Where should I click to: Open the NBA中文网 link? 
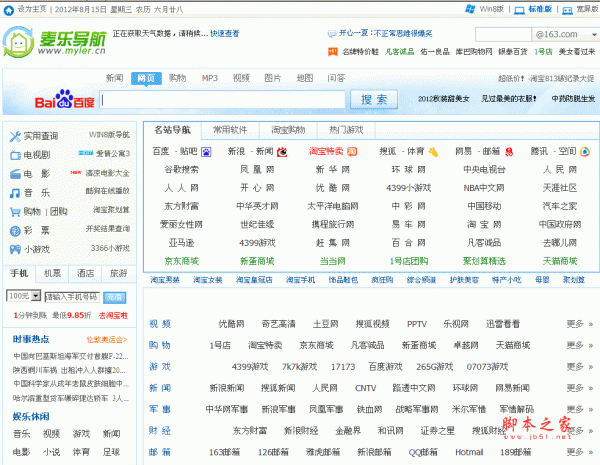click(484, 188)
